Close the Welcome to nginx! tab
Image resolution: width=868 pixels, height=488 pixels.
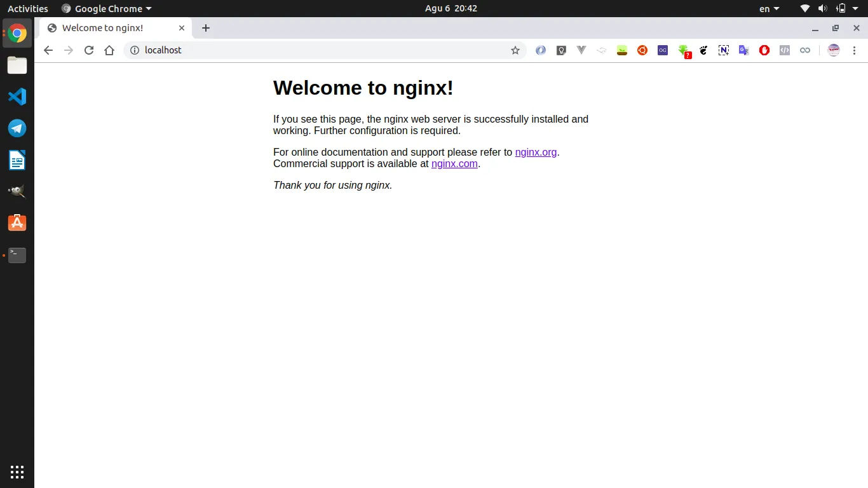[x=182, y=28]
